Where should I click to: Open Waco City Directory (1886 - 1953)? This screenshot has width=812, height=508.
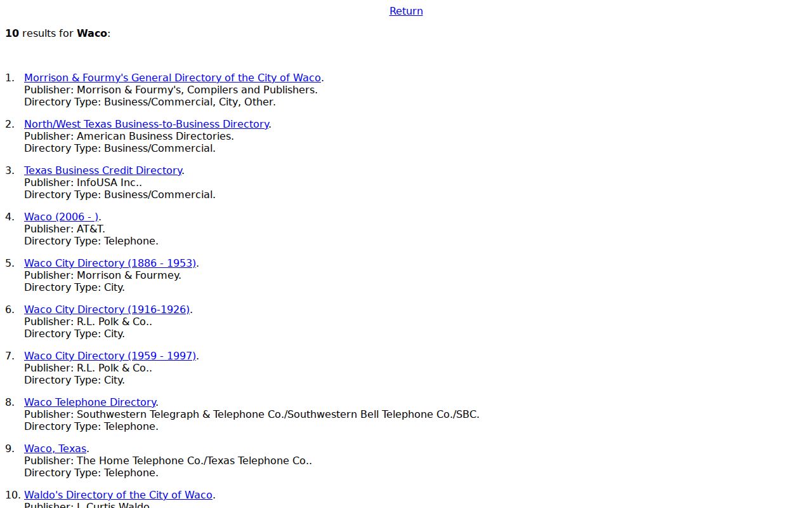click(x=110, y=263)
